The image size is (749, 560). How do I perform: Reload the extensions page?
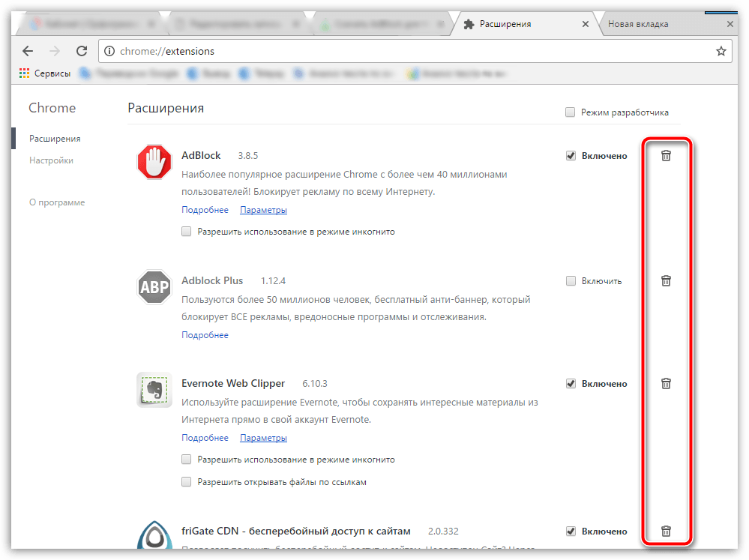[82, 51]
